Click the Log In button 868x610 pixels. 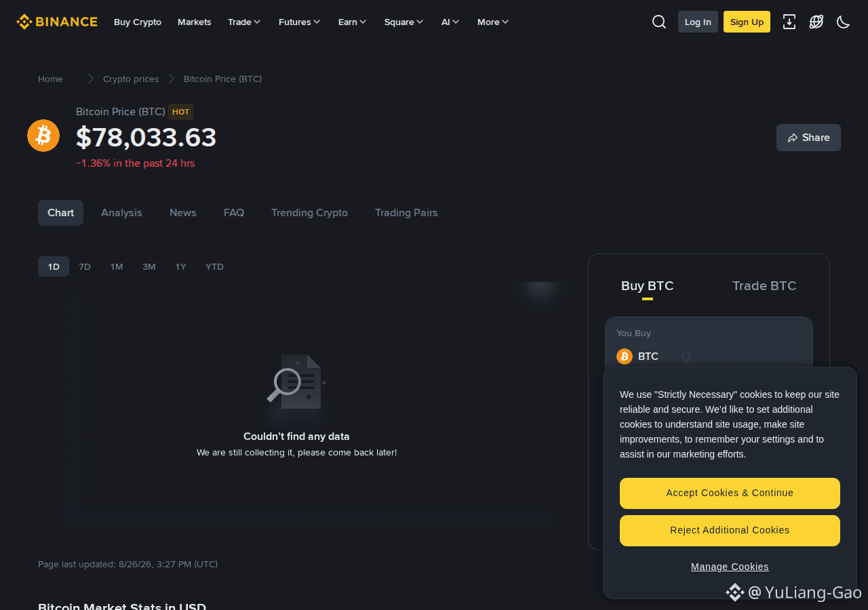[698, 22]
